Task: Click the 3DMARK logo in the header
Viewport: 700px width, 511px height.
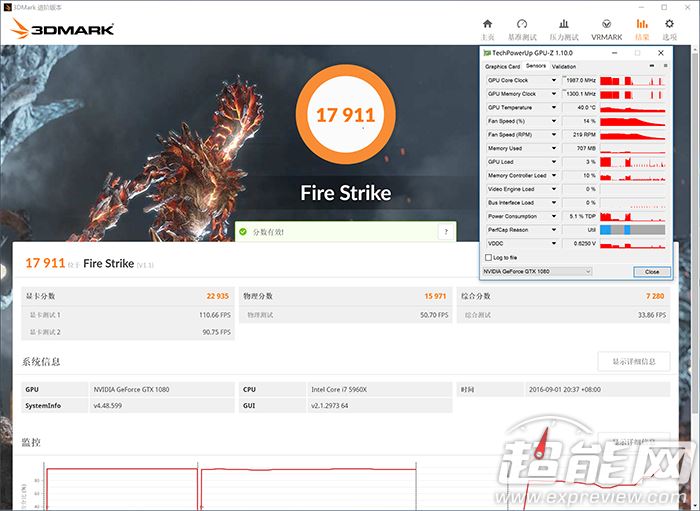Action: tap(62, 29)
